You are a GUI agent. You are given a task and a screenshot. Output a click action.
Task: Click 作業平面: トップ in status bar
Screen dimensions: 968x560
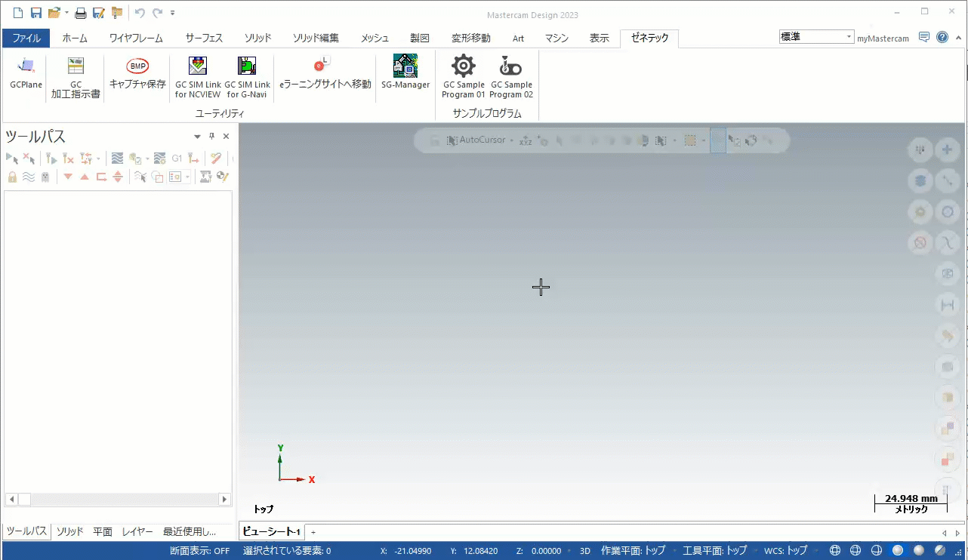(634, 551)
